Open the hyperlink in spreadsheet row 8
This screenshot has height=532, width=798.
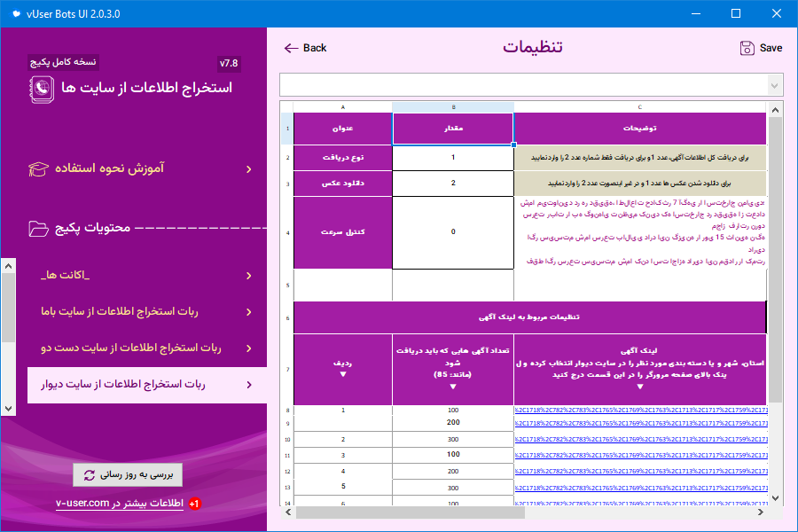(x=641, y=411)
